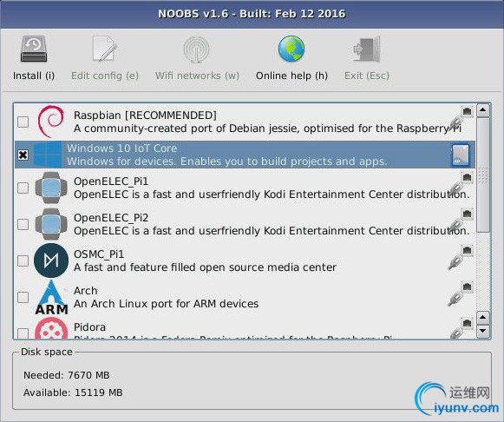The width and height of the screenshot is (504, 422).
Task: Open Wifi networks antenna icon
Action: click(196, 49)
